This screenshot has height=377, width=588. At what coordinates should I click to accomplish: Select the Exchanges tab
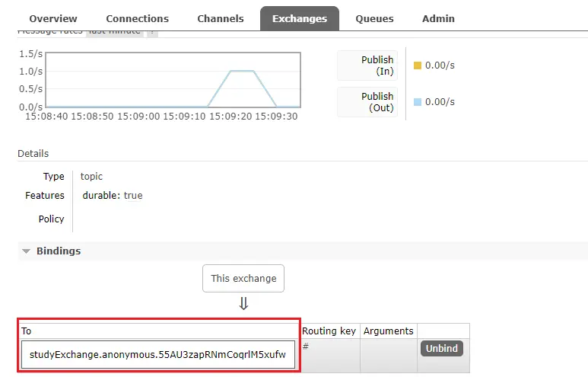pyautogui.click(x=300, y=18)
